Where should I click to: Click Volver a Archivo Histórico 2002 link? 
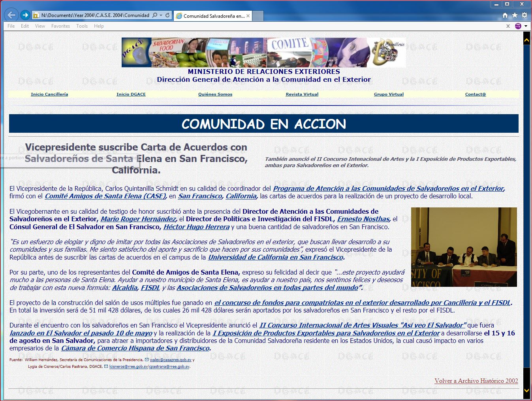[476, 381]
